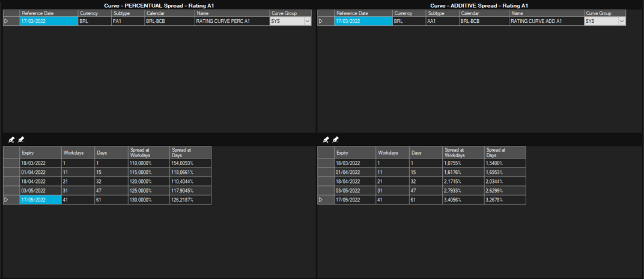This screenshot has height=279, width=644.
Task: Click the right pen icon in Percentual Spread panel
Action: [21, 140]
